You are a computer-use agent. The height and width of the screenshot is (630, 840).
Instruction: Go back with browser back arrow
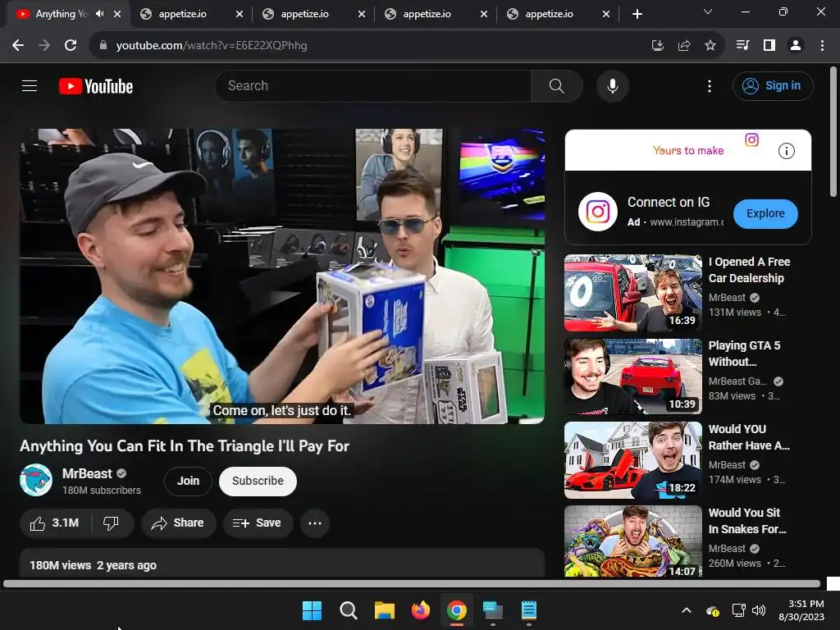18,46
